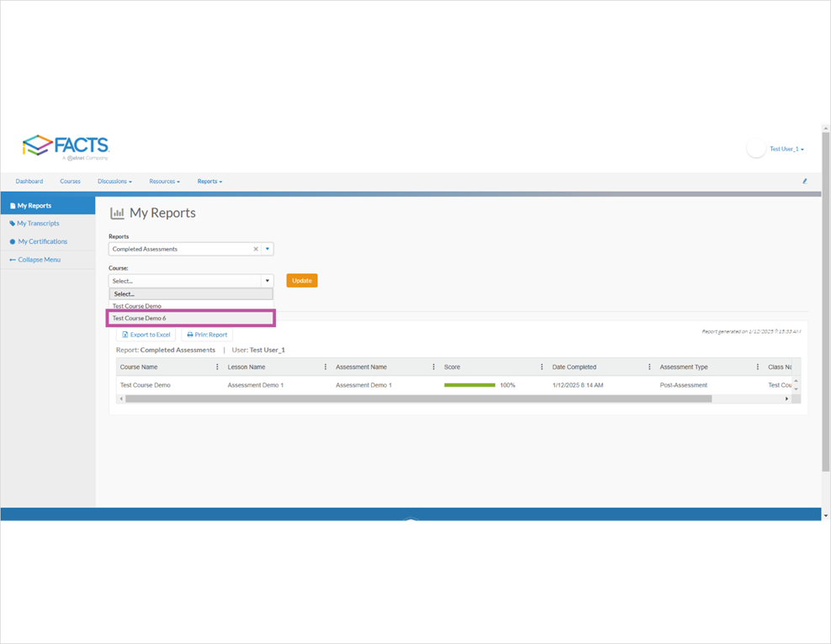Open the Reports selection dropdown arrow
Viewport: 831px width, 644px height.
(267, 249)
